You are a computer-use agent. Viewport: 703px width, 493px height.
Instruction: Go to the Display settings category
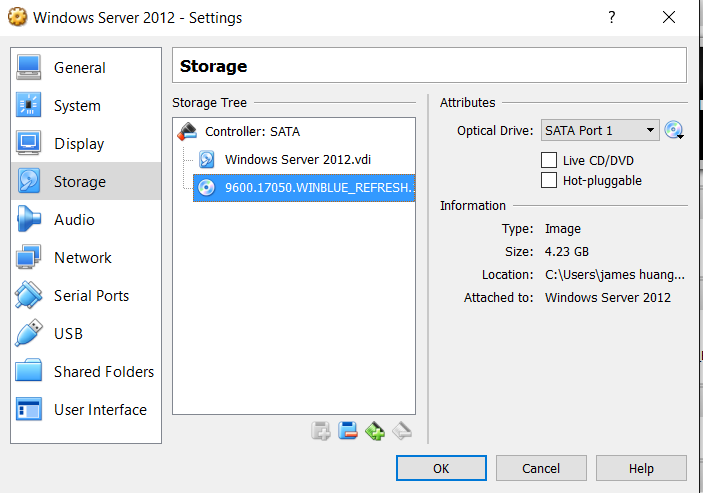(x=79, y=144)
